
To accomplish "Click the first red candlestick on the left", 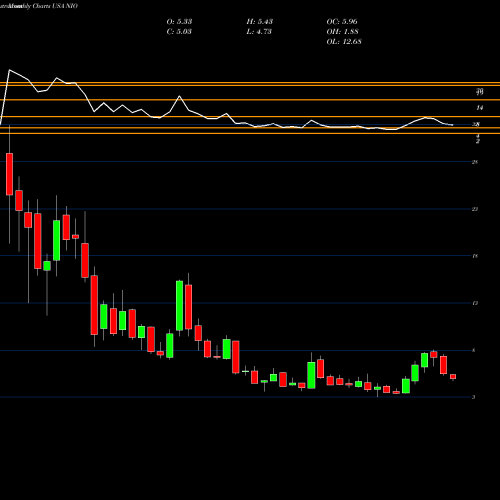I will (9, 174).
